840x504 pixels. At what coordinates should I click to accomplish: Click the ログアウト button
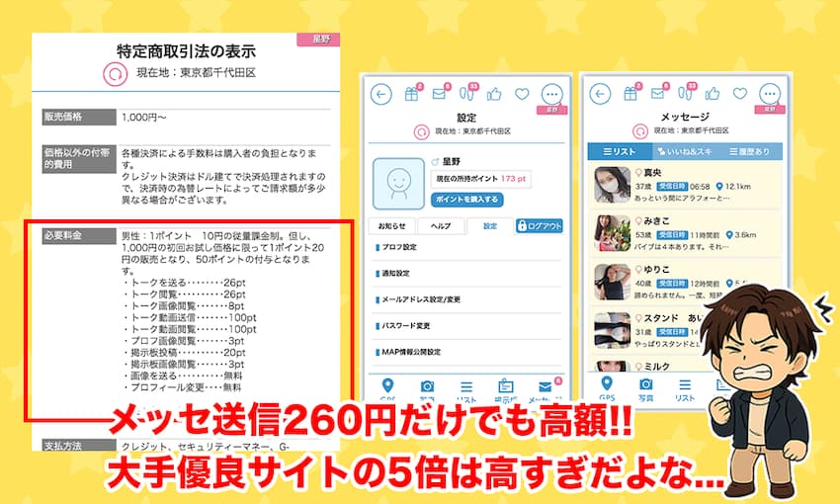pos(540,226)
